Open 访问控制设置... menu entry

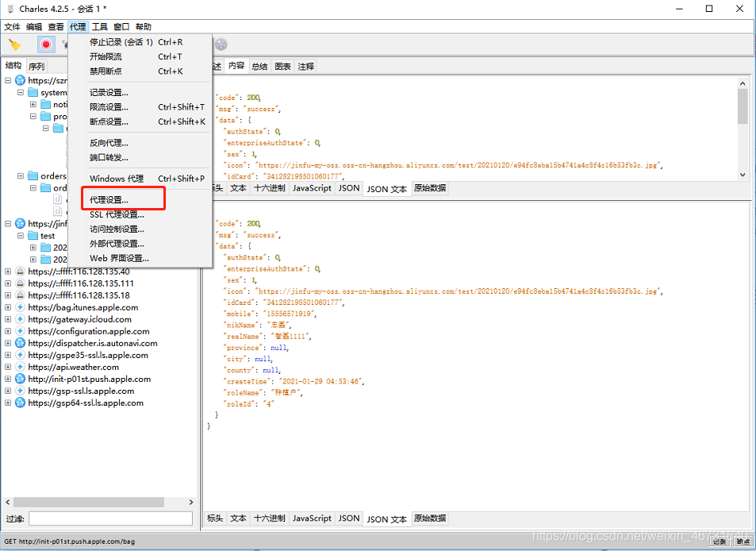140,229
